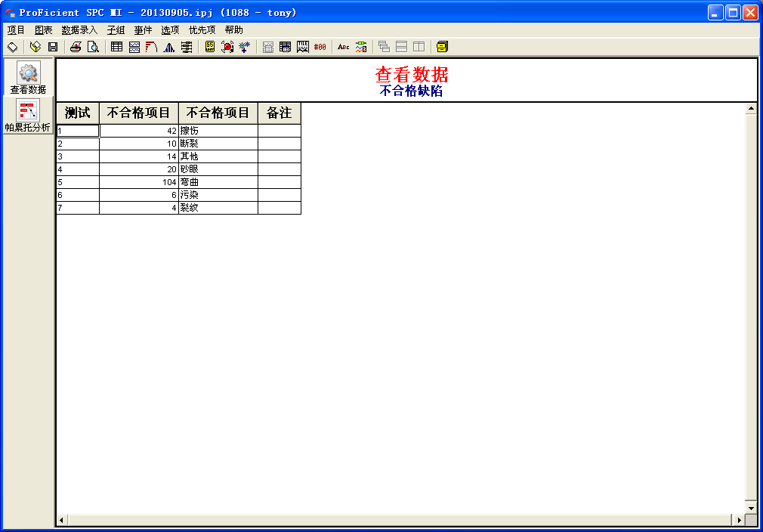Click the red #00 number format icon
Screen dimensions: 763x532
click(x=320, y=47)
